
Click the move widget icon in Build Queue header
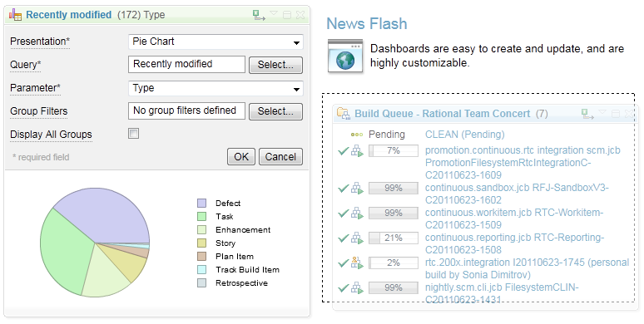click(x=587, y=114)
